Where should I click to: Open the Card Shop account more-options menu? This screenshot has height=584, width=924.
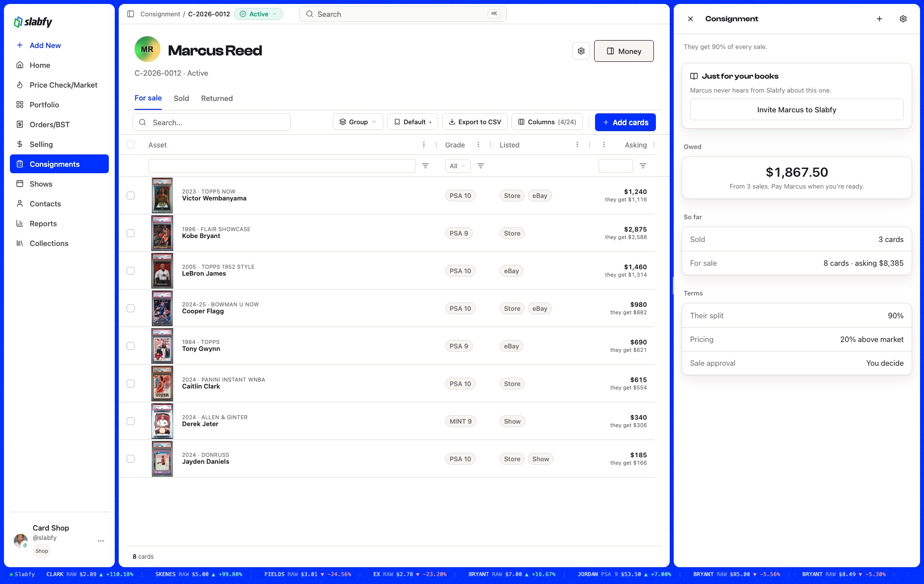(x=101, y=540)
